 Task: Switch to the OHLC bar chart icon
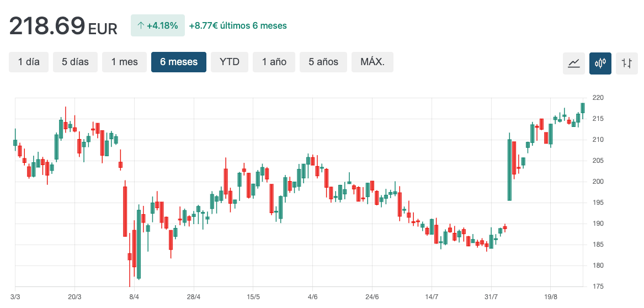click(x=626, y=63)
